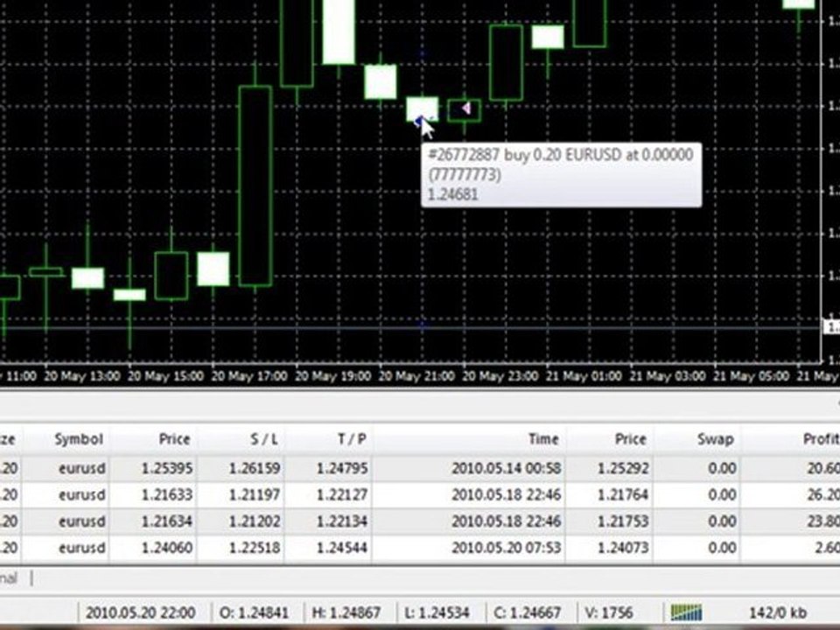
Task: Select the eurusd row priced 1.24060
Action: 420,548
